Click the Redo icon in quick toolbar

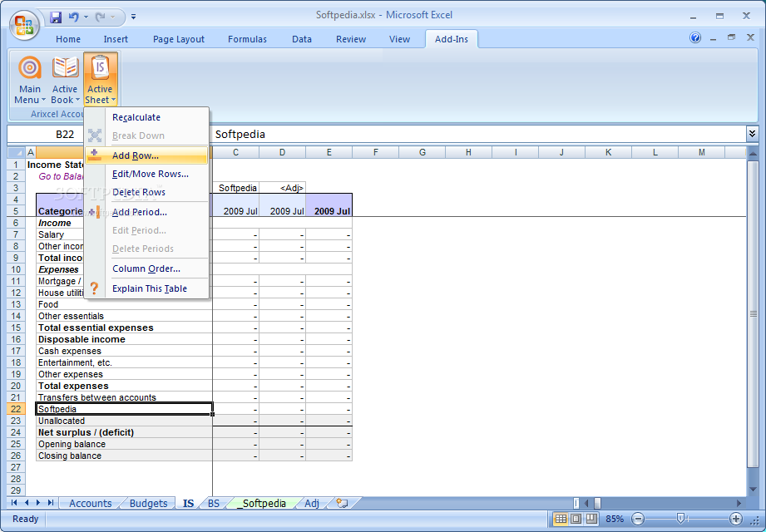click(x=100, y=17)
